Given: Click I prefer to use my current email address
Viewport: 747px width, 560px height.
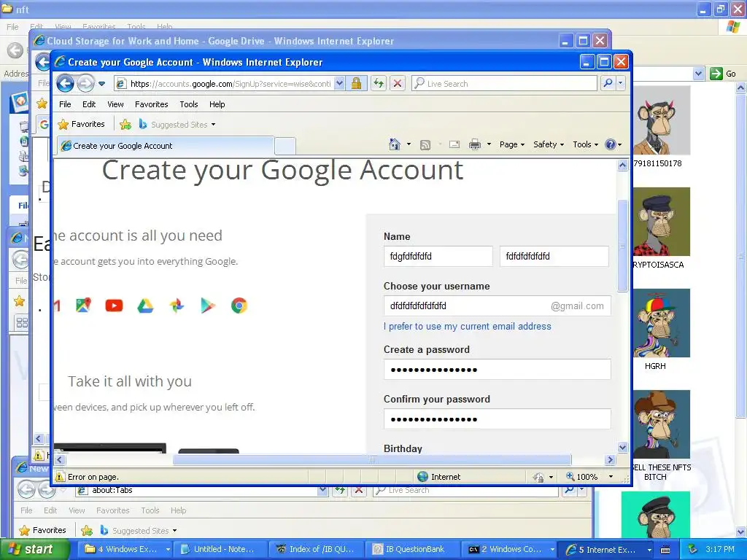Looking at the screenshot, I should click(x=468, y=326).
